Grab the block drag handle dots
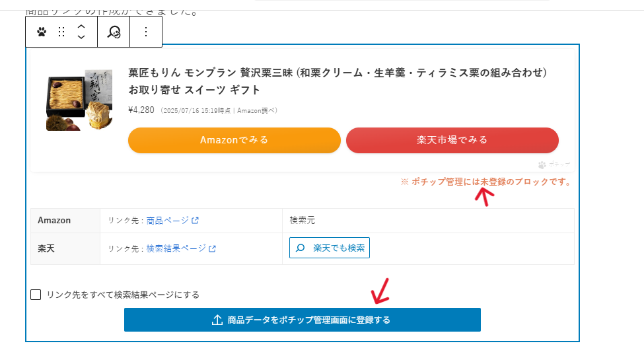Screen dimensions: 644x364 pos(61,32)
